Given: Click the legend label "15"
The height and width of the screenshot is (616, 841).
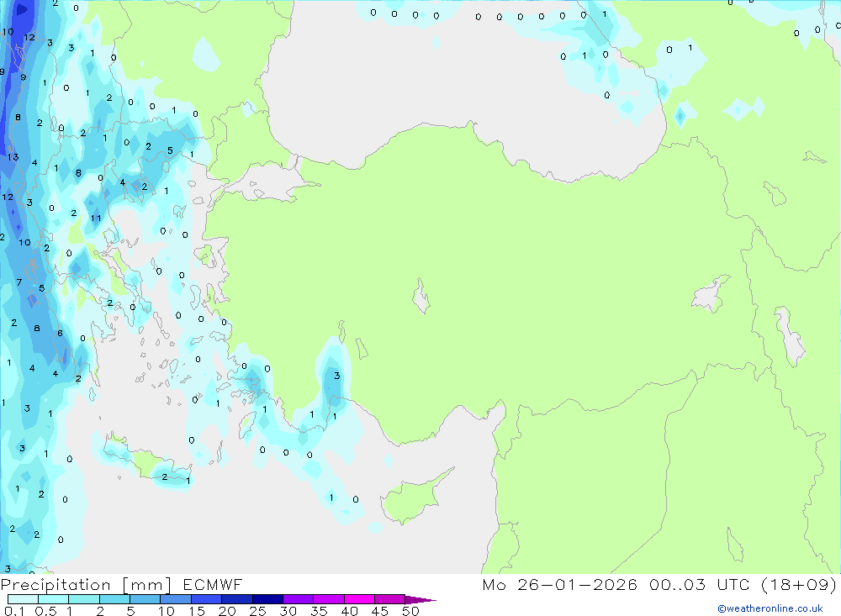Looking at the screenshot, I should pos(198,611).
